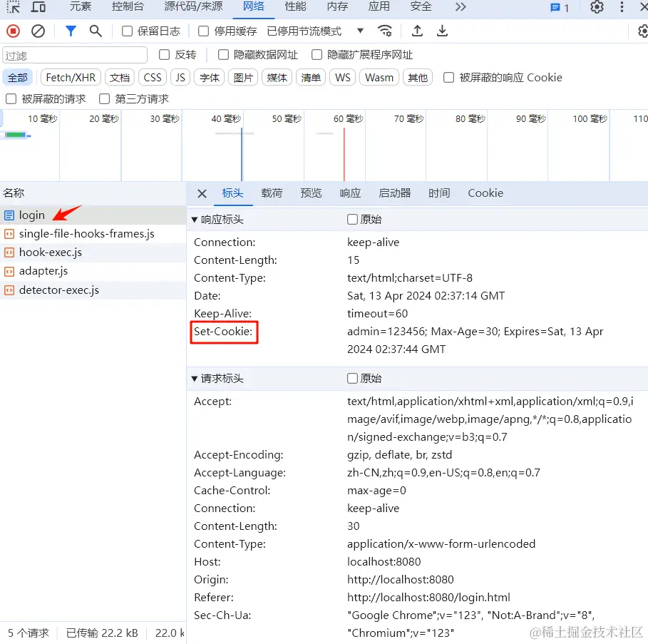Screen dimensions: 648x644
Task: Check 第三方请求 option
Action: coord(104,99)
